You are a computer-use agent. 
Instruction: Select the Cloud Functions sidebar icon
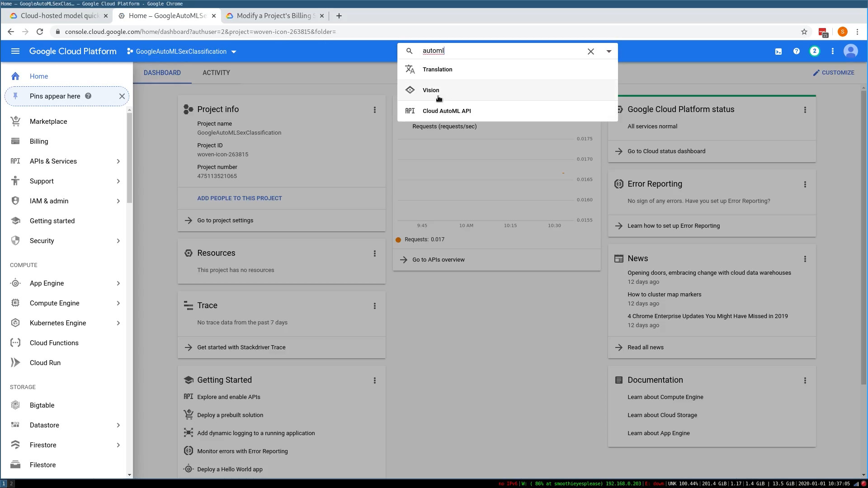pos(15,343)
